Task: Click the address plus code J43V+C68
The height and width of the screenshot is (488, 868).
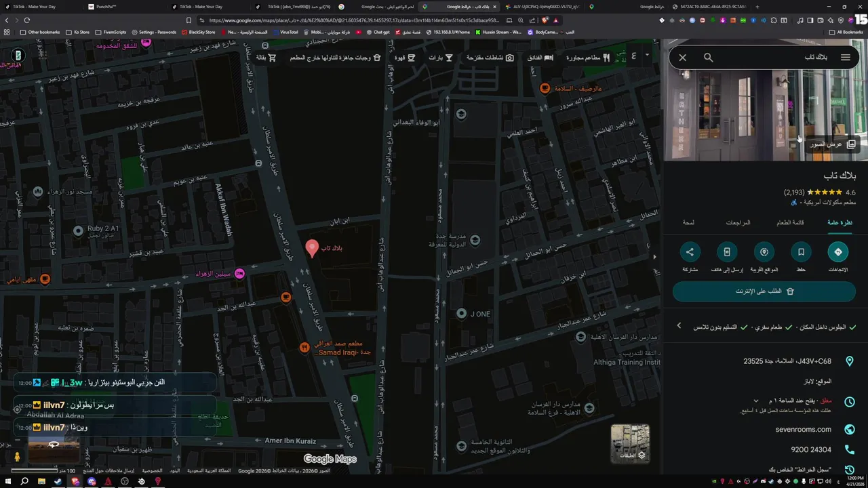Action: click(x=787, y=361)
